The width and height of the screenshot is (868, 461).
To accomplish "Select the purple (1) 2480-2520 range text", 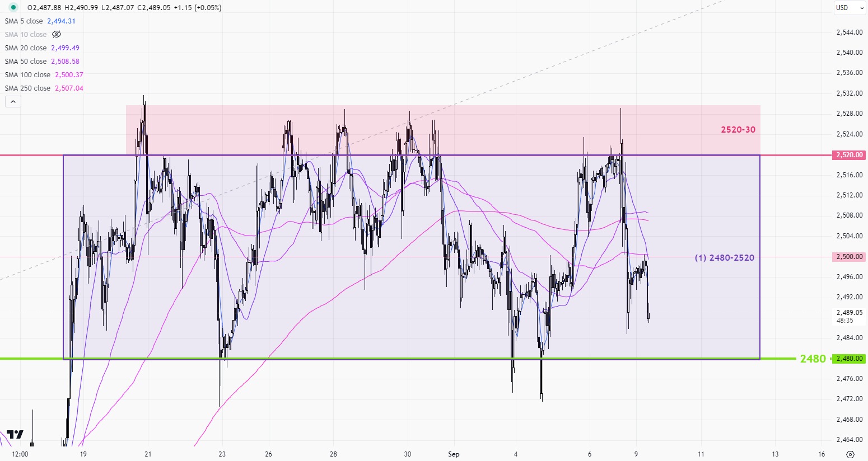I will (x=725, y=258).
